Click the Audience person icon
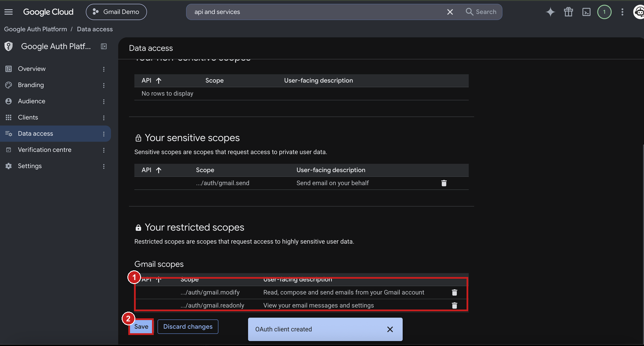 [x=8, y=101]
